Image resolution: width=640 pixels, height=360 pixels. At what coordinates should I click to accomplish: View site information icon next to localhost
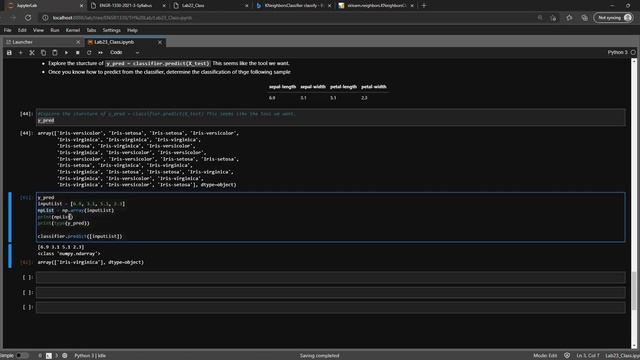click(x=45, y=18)
